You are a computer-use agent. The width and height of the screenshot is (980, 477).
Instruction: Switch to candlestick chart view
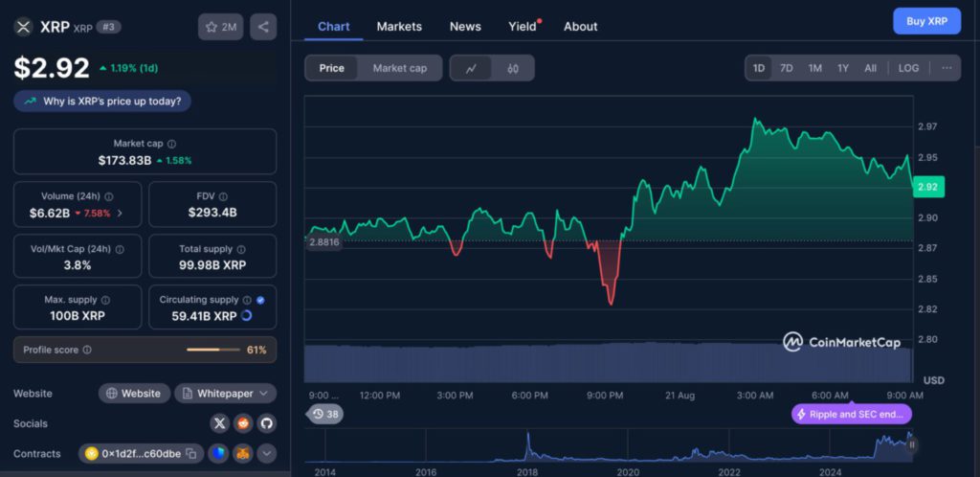[x=513, y=68]
